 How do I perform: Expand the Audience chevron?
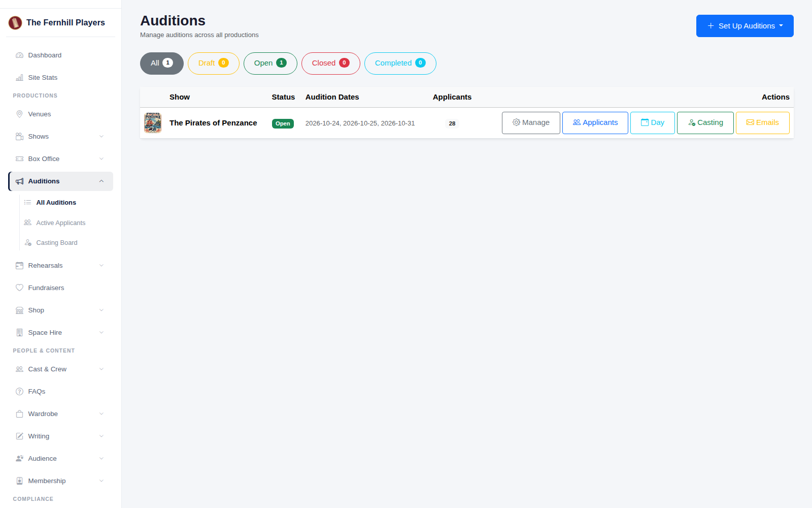[101, 459]
